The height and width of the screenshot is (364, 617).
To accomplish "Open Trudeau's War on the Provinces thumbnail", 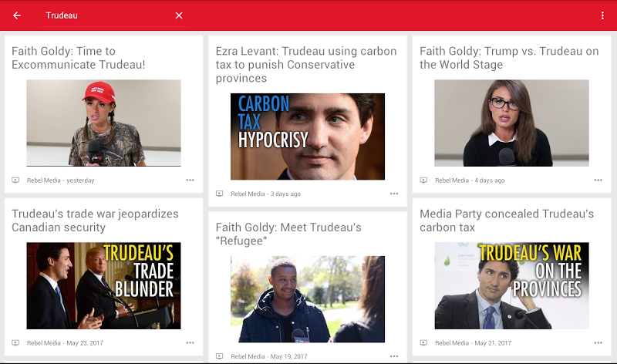I will [x=511, y=285].
